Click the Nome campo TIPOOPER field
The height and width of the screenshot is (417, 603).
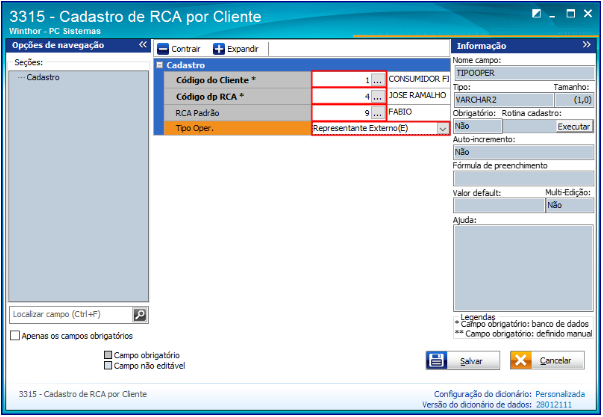(524, 73)
